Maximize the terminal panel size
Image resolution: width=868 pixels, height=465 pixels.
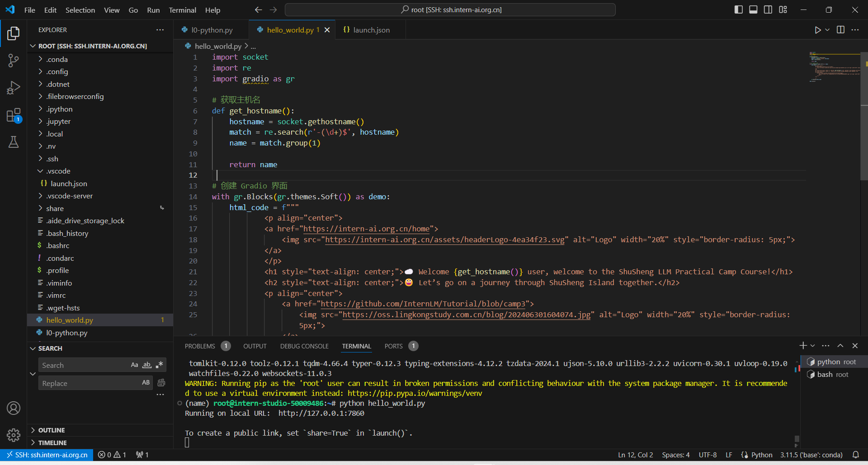[840, 346]
